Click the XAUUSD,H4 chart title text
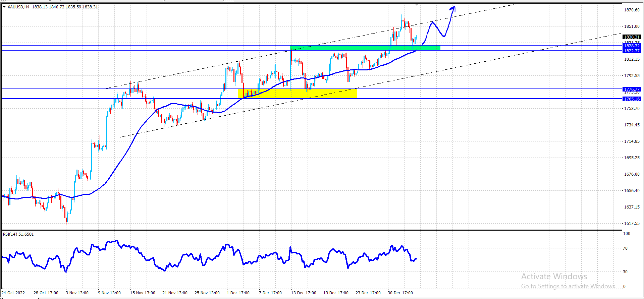 18,7
